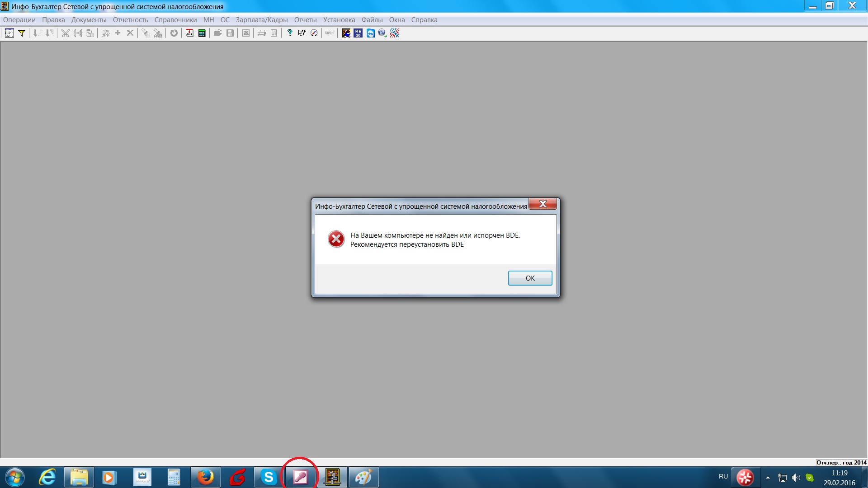Open the Отчетность menu
Screen dimensions: 868x488
pyautogui.click(x=130, y=20)
